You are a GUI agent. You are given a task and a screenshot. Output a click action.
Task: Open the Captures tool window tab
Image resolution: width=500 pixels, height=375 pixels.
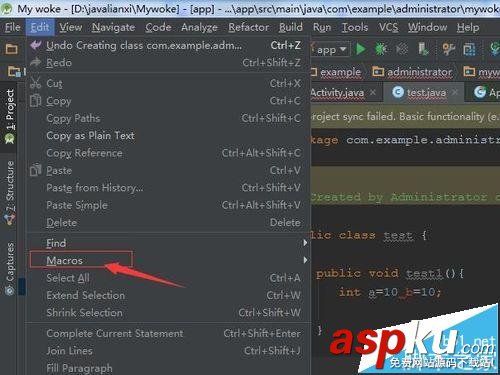tap(10, 268)
